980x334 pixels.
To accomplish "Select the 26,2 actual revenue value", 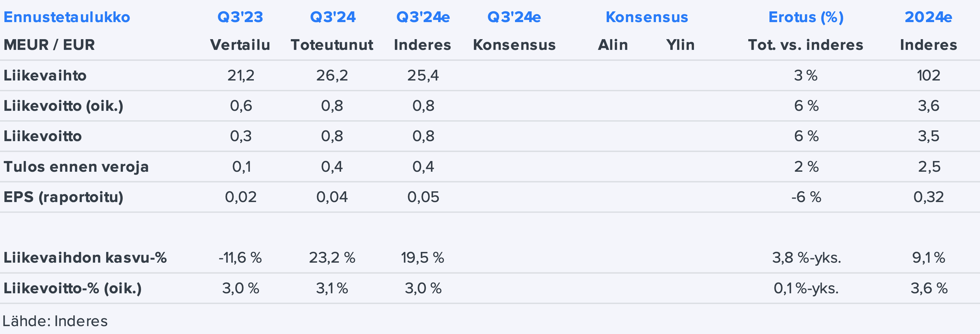I will [332, 75].
